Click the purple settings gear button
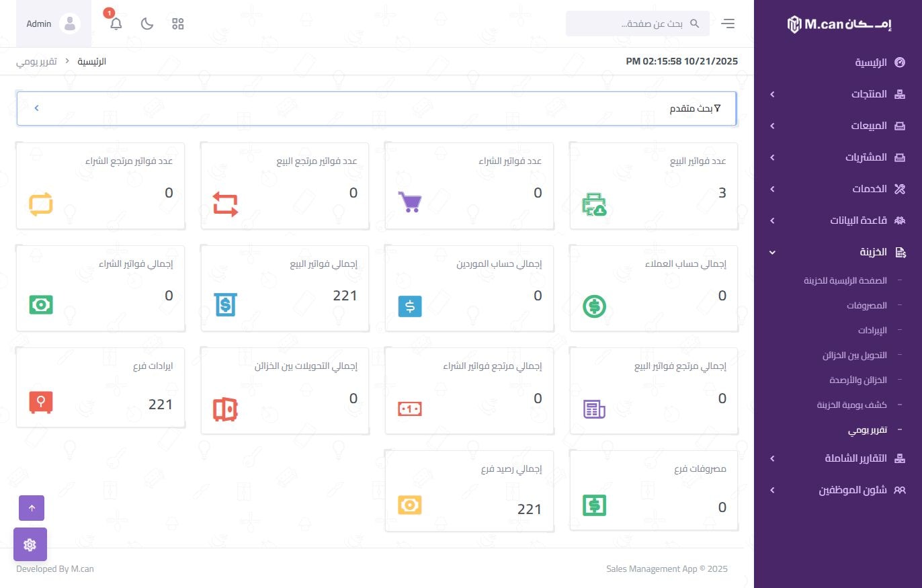Screen dimensions: 922x588 click(30, 544)
